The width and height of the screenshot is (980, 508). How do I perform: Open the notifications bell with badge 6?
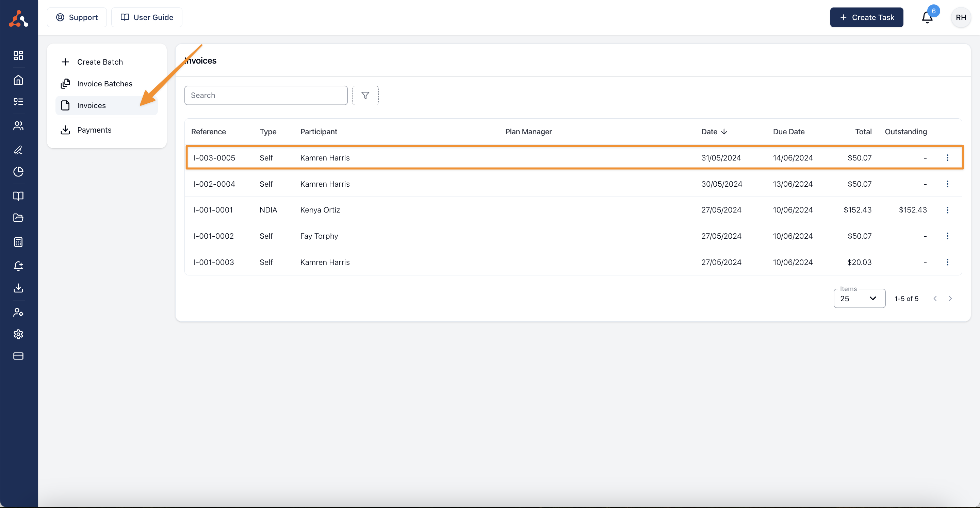coord(927,17)
